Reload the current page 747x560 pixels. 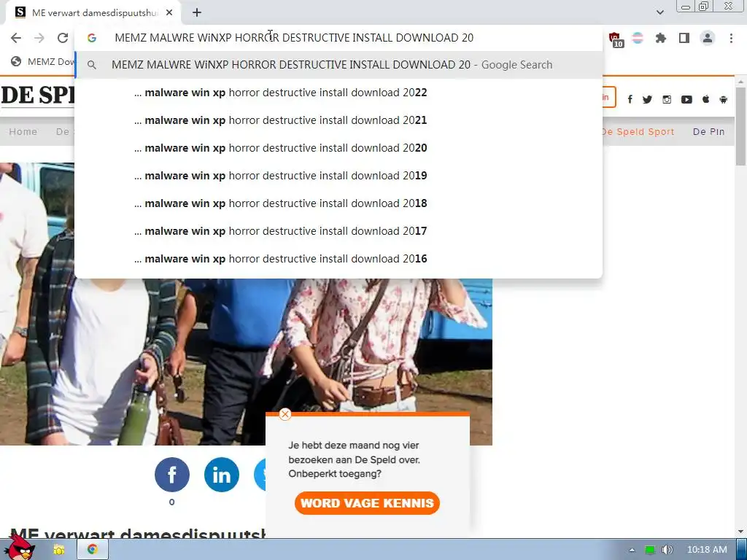coord(63,38)
